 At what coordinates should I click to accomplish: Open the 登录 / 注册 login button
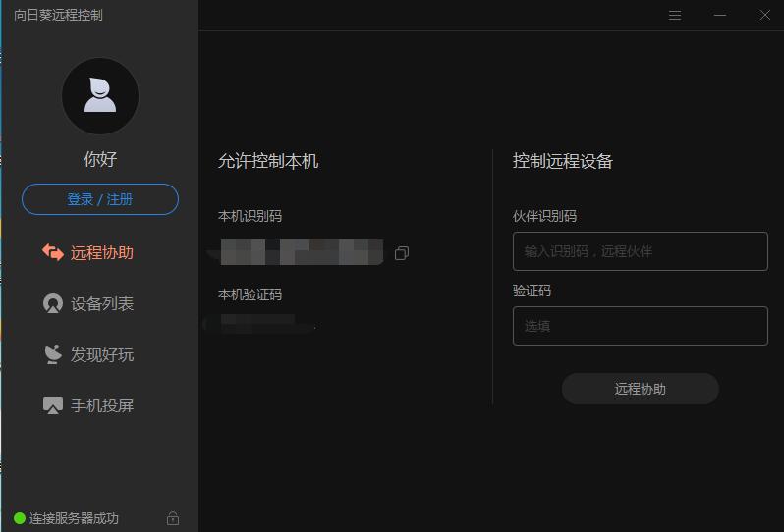click(100, 199)
